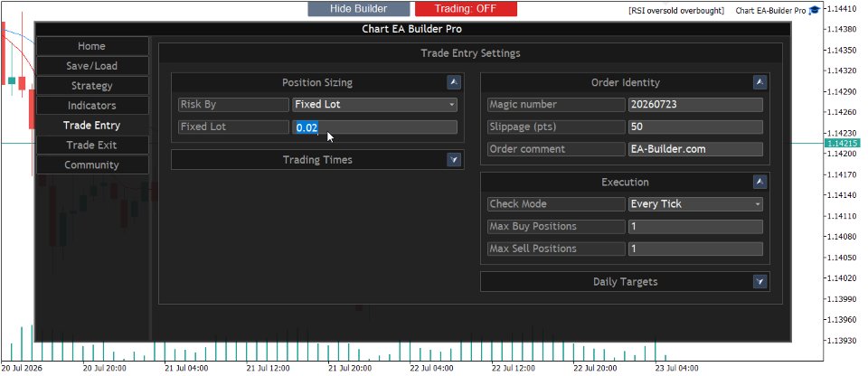Switch to the Strategy tab

tap(92, 86)
